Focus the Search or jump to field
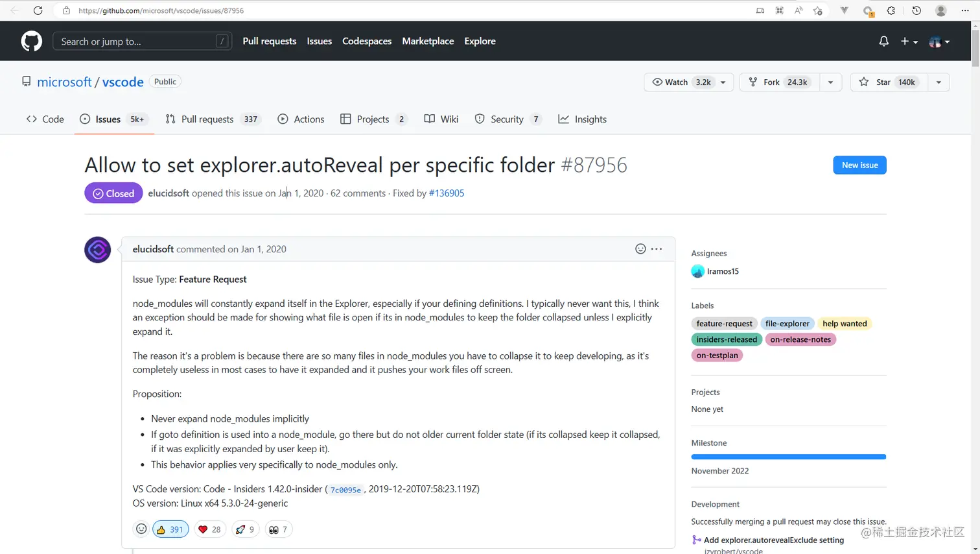This screenshot has height=554, width=980. [x=136, y=42]
